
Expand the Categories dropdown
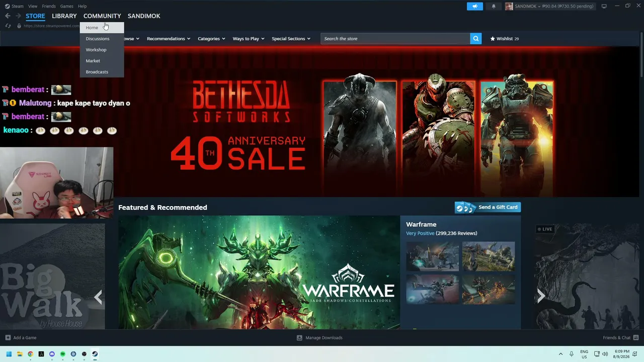click(211, 39)
